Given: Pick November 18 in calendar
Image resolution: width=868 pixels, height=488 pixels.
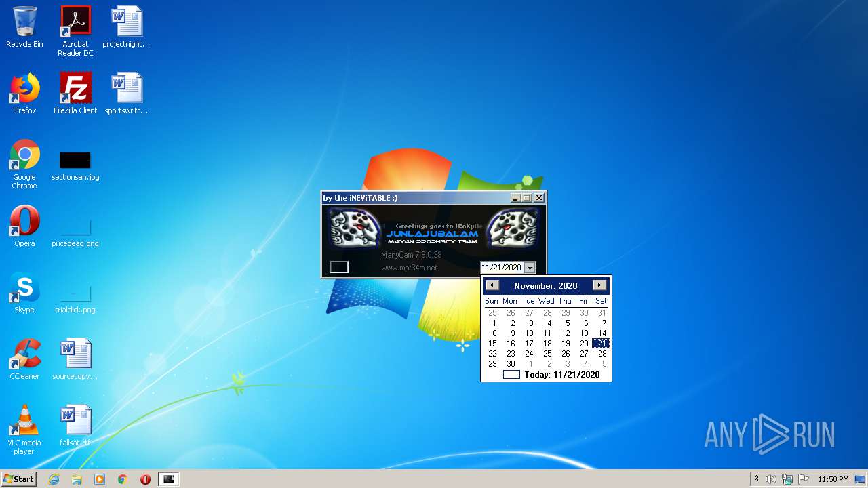Looking at the screenshot, I should tap(547, 344).
